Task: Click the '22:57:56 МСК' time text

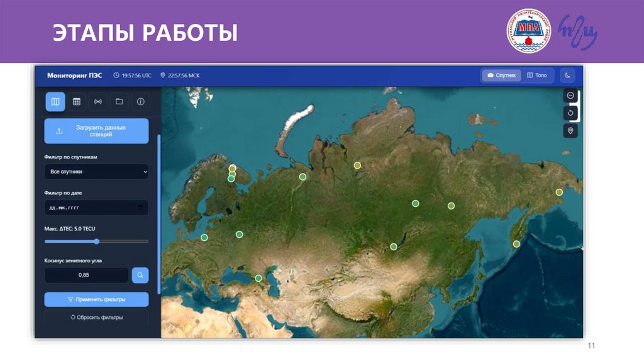Action: pyautogui.click(x=184, y=75)
